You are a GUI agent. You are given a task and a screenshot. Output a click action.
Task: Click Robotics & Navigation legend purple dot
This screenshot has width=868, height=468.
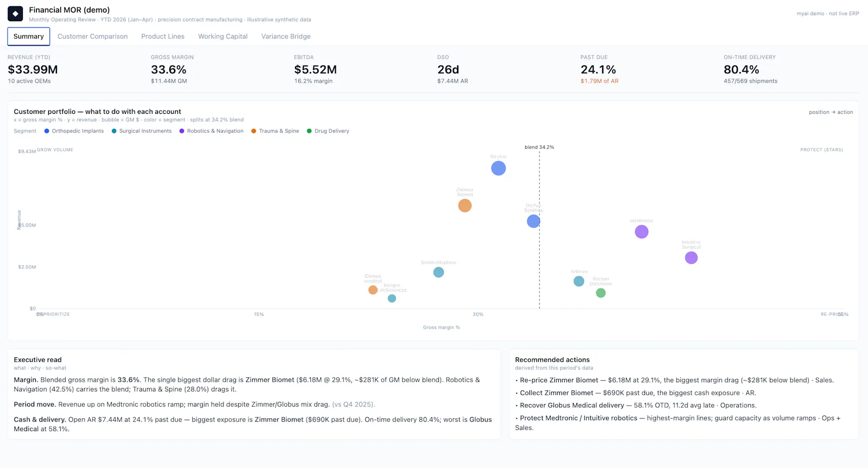pyautogui.click(x=182, y=131)
